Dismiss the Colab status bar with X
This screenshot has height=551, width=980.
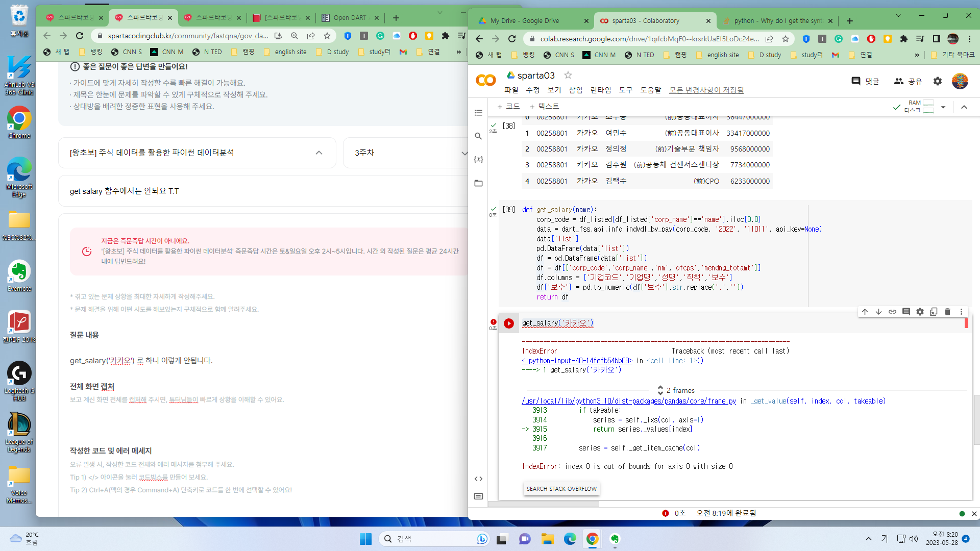[974, 514]
